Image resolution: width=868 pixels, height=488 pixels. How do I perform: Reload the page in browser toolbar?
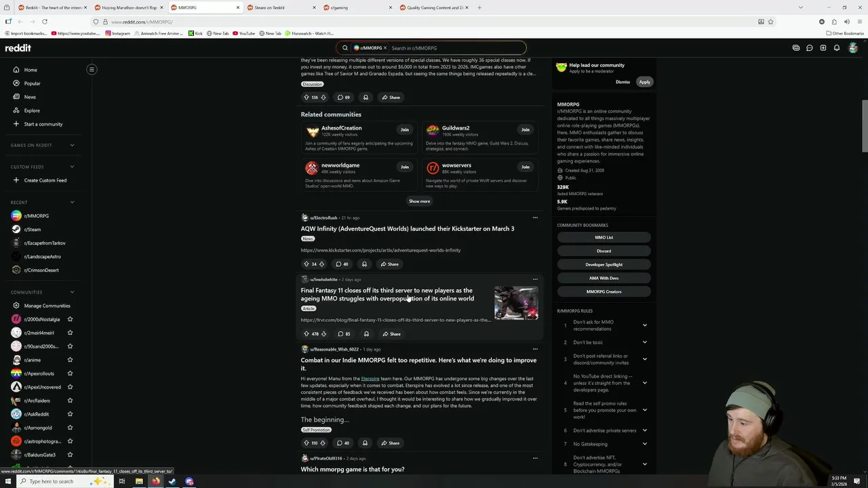(44, 22)
